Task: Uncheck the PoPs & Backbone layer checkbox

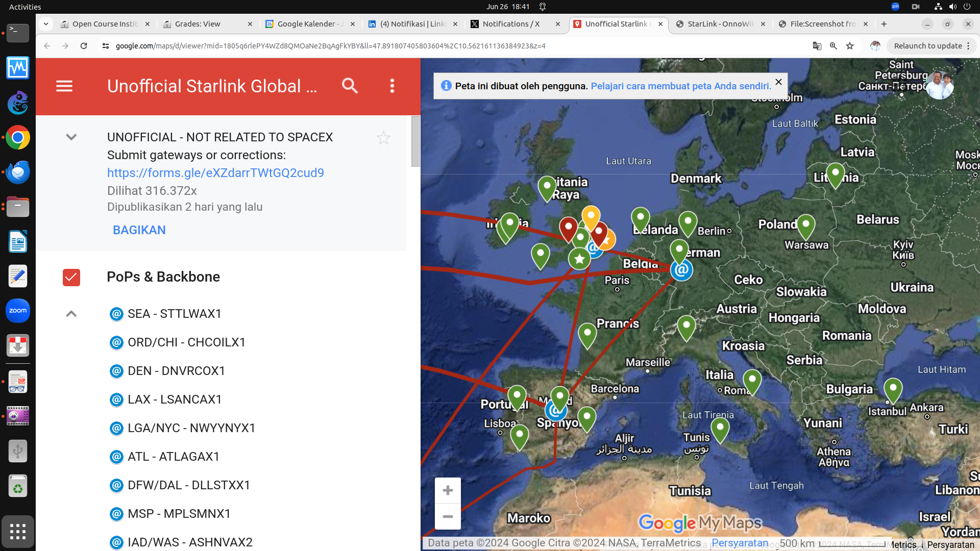Action: (x=71, y=277)
